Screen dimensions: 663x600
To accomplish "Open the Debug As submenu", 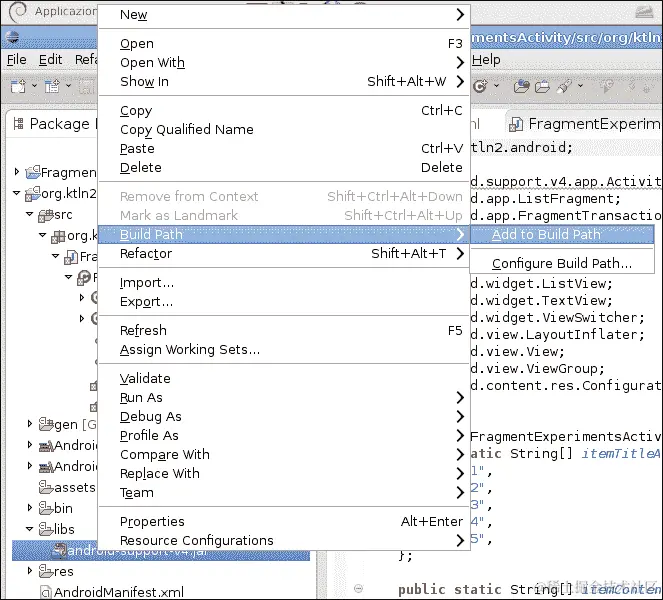I will point(284,416).
